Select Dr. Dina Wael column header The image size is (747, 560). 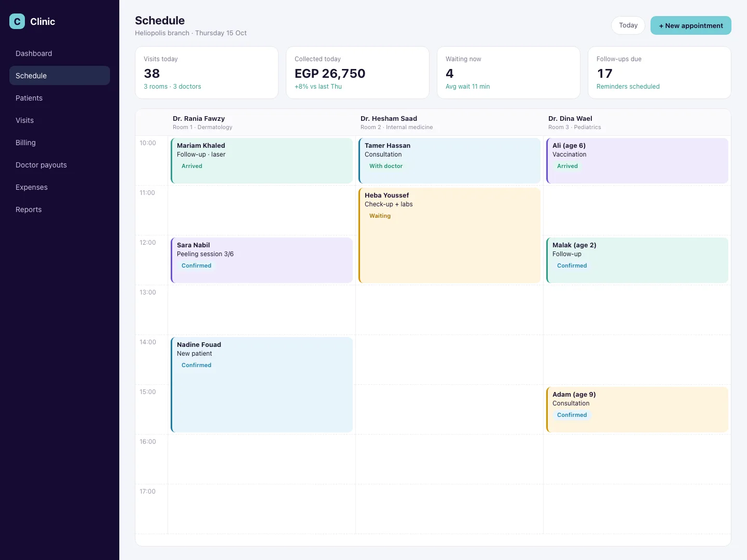(637, 122)
